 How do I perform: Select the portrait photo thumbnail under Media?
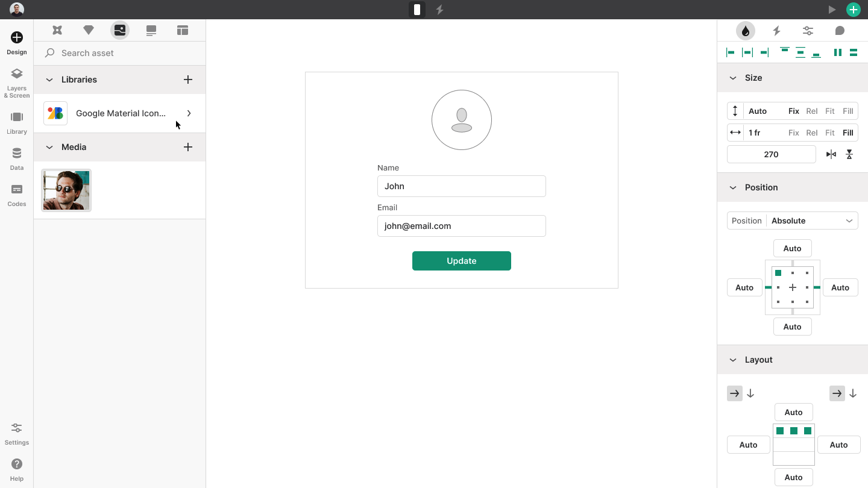click(66, 190)
